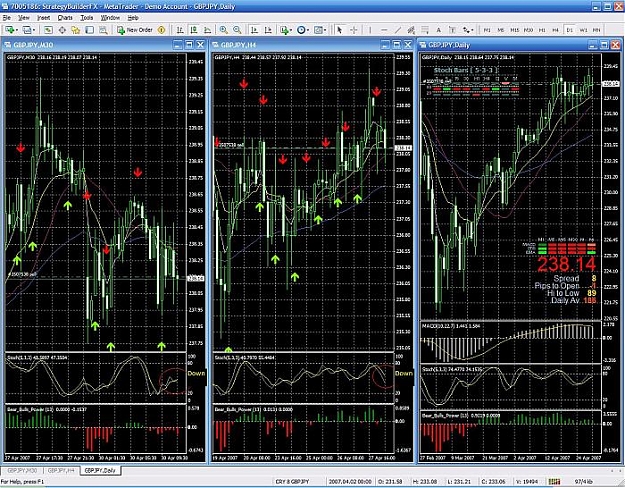The image size is (625, 488).
Task: Select the Text tool (A)
Action: pyautogui.click(x=438, y=30)
